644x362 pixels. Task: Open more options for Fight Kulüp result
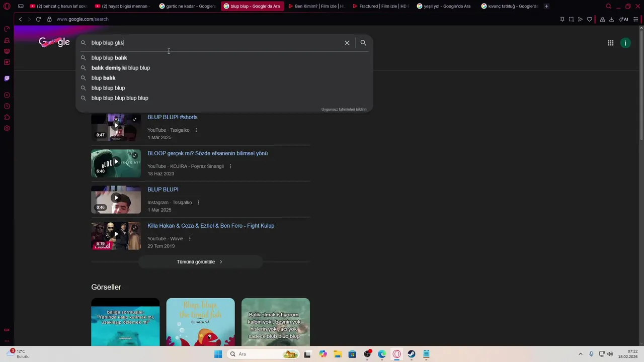click(190, 239)
